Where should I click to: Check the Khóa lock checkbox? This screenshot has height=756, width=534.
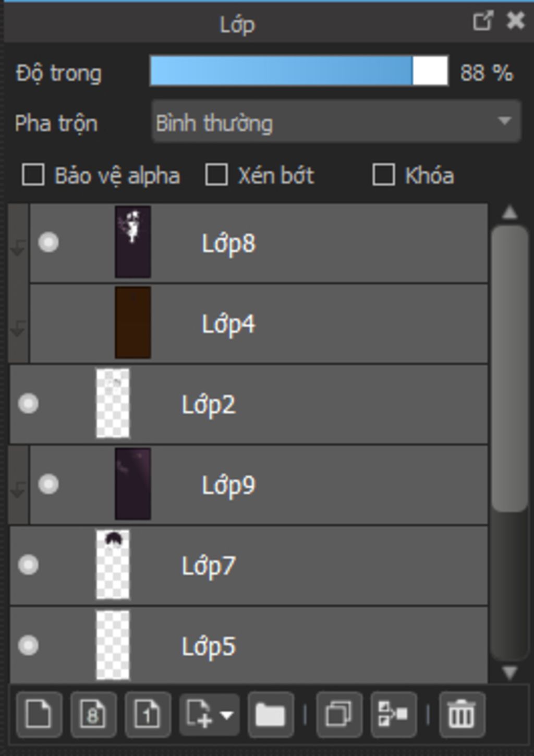pos(383,175)
